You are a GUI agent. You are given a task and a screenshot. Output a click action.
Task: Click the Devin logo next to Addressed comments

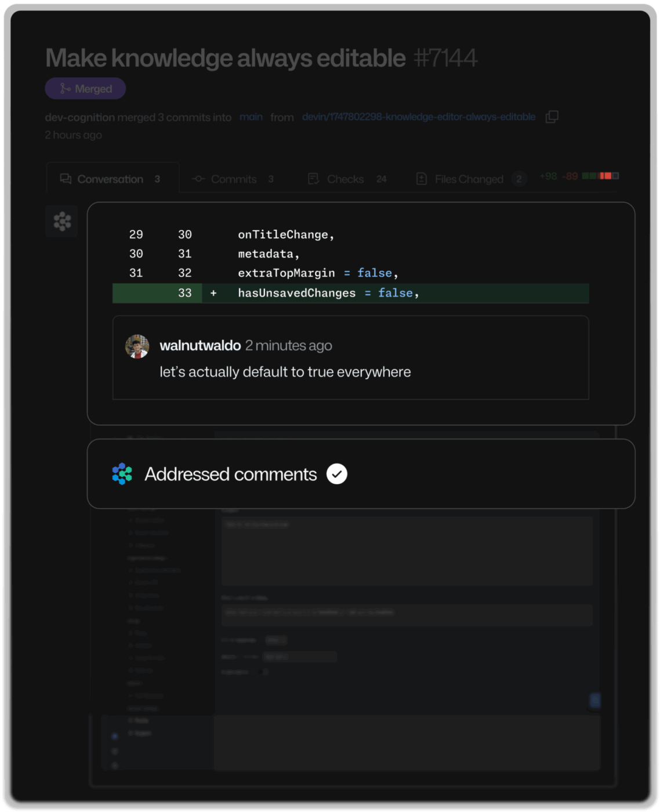tap(122, 473)
